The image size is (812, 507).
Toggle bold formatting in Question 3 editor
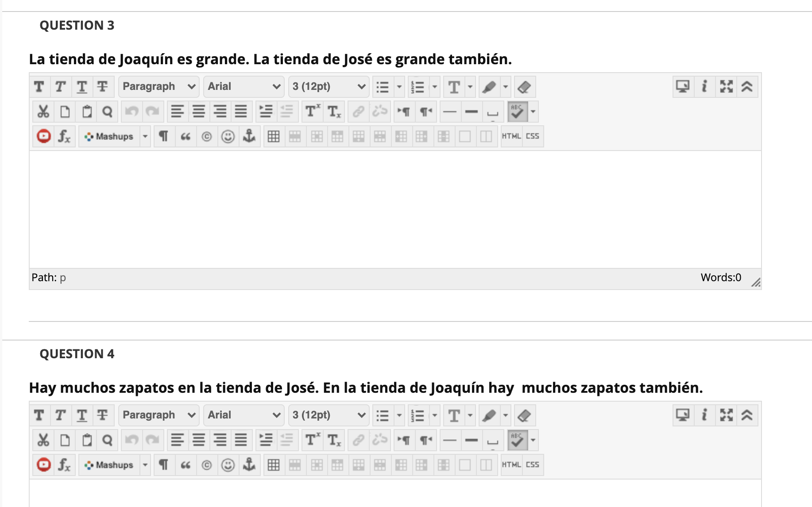click(x=39, y=87)
